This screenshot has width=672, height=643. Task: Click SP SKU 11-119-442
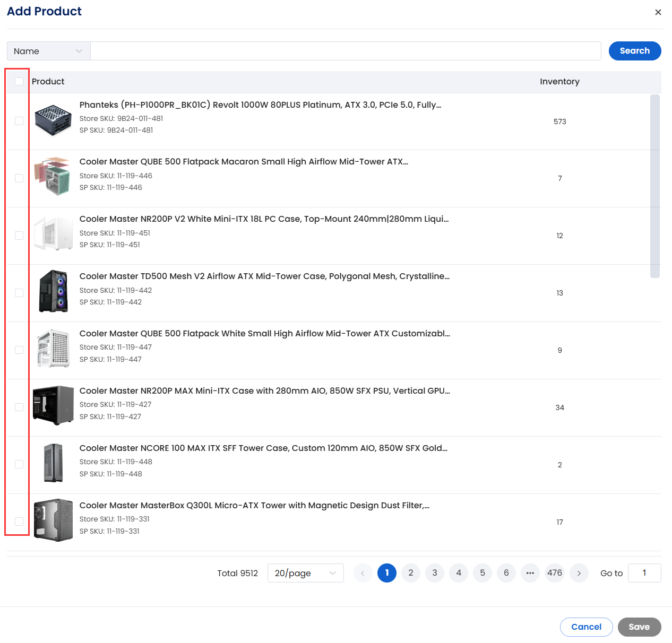click(110, 302)
